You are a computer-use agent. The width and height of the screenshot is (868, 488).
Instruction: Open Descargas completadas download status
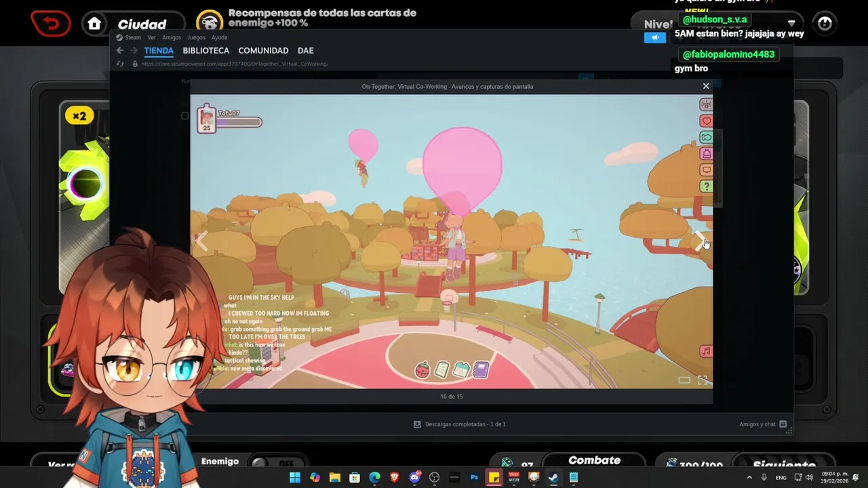click(460, 424)
